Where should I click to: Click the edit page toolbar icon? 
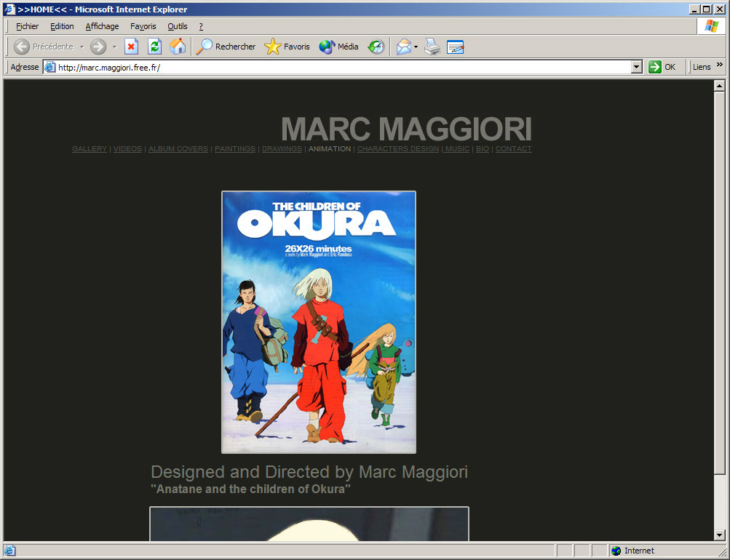click(455, 47)
